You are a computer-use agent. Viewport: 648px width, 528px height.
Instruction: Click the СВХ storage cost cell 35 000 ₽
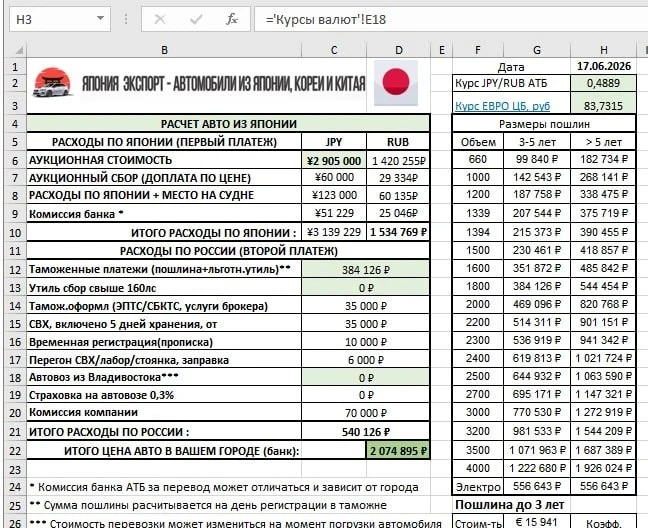click(366, 324)
